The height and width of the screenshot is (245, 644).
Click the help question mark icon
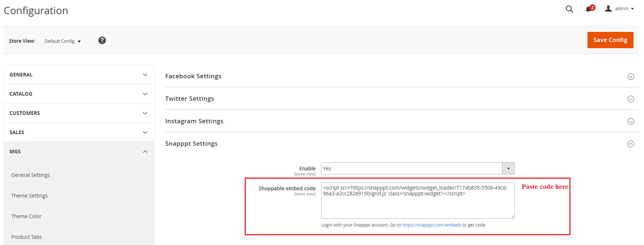click(102, 40)
